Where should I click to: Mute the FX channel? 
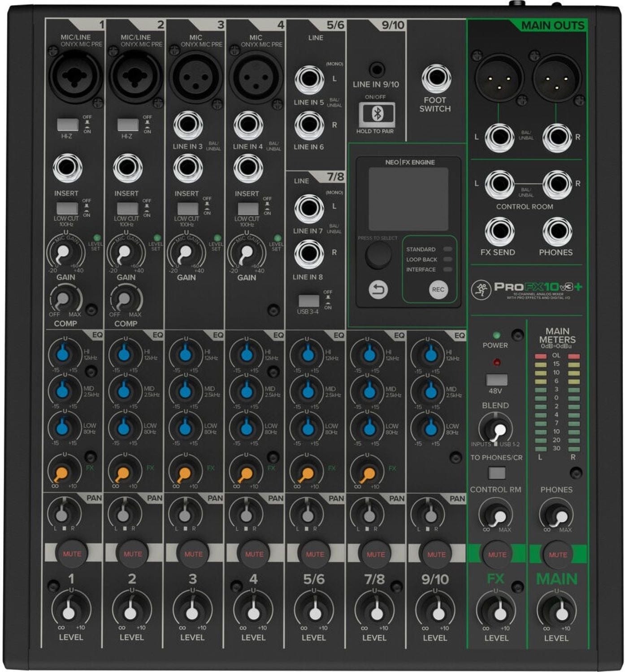point(497,555)
